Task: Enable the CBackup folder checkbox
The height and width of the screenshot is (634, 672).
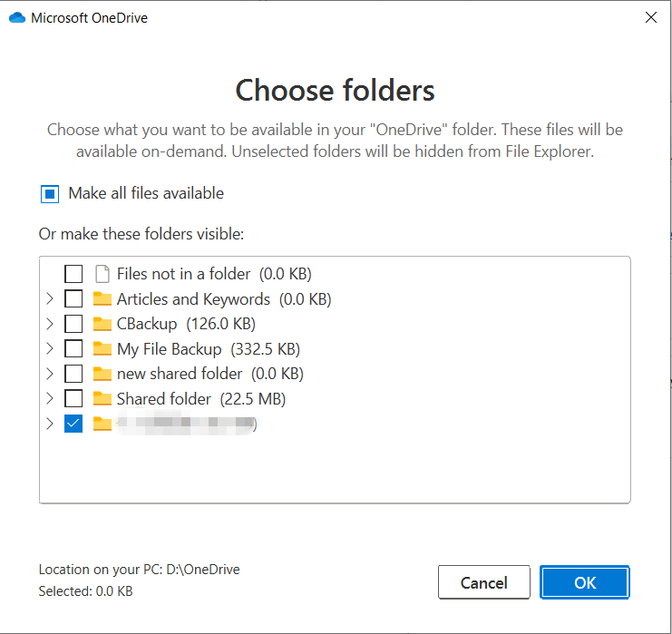Action: click(x=73, y=324)
